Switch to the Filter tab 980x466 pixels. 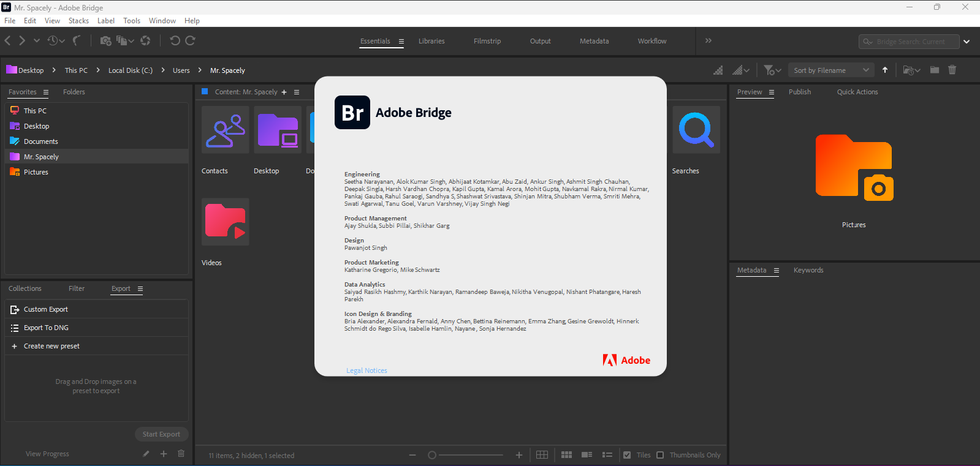coord(77,288)
